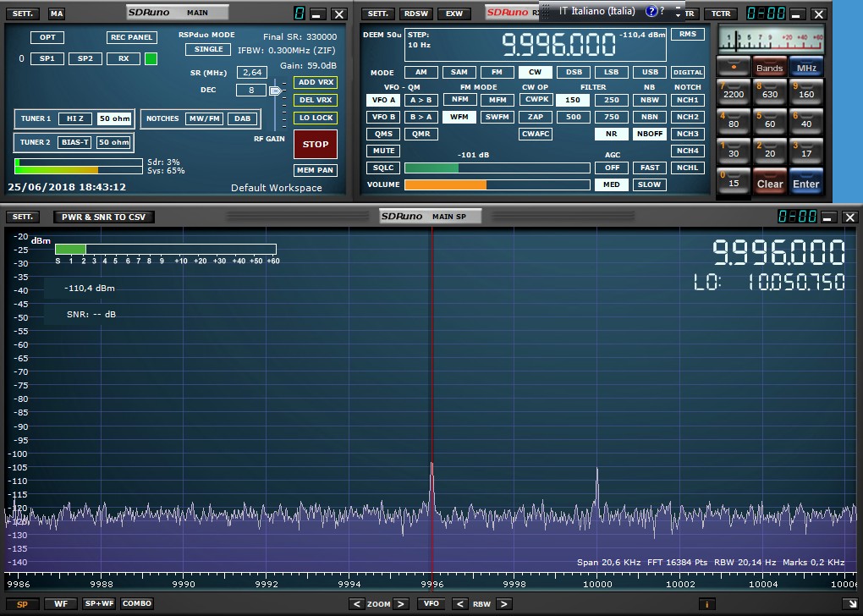The image size is (863, 616).
Task: Toggle BIAS-T on Tuner 2
Action: (74, 142)
